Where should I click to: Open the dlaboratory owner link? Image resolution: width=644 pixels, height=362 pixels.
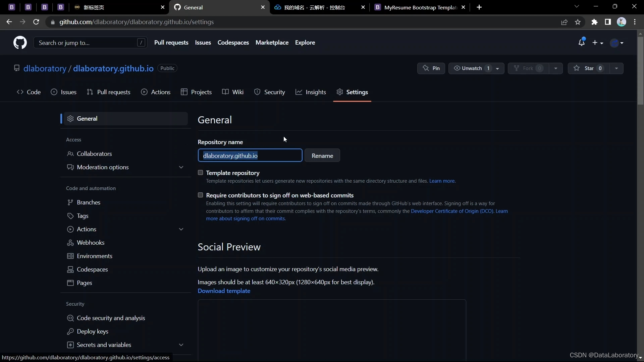point(45,68)
